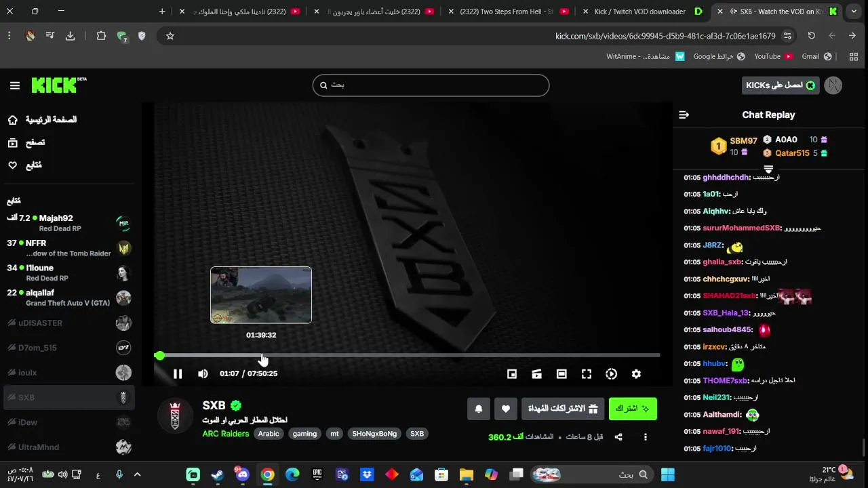Open a new browser tab
This screenshot has height=488, width=868.
click(x=162, y=12)
